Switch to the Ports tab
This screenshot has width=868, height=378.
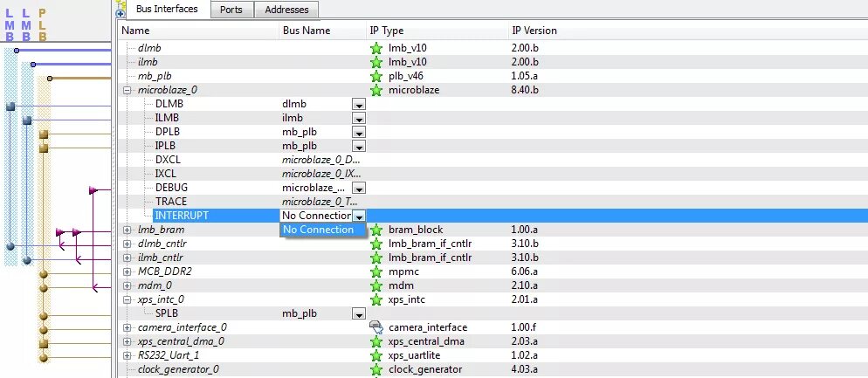231,10
